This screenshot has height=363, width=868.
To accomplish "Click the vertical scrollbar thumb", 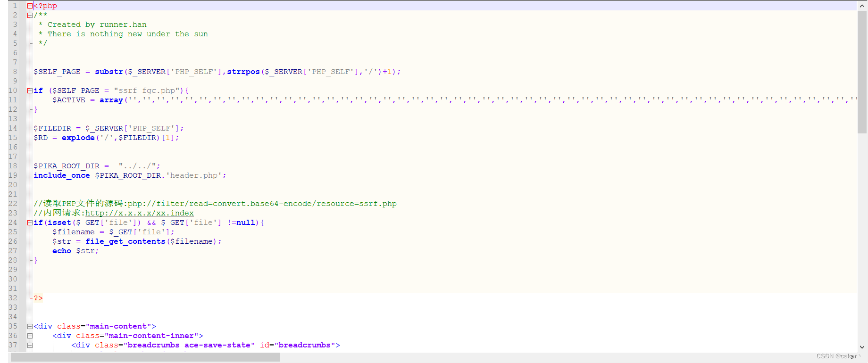I will pos(862,72).
